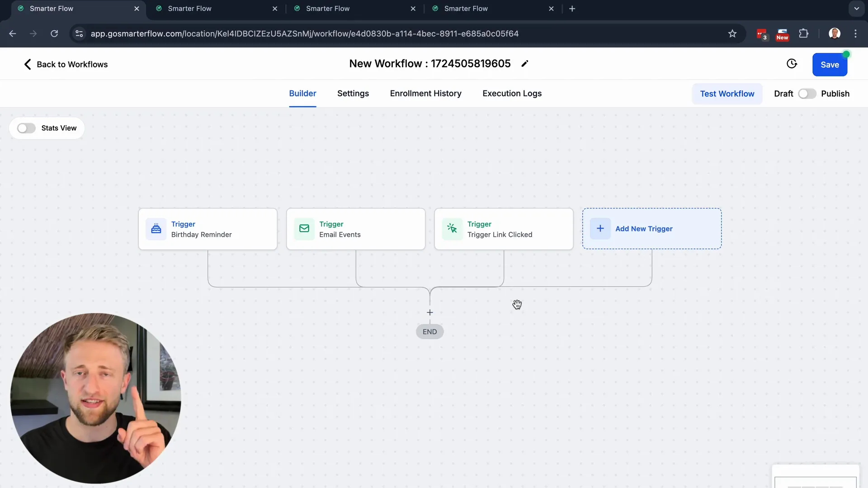This screenshot has width=868, height=488.
Task: Click the plus icon in Add New Trigger
Action: (600, 229)
